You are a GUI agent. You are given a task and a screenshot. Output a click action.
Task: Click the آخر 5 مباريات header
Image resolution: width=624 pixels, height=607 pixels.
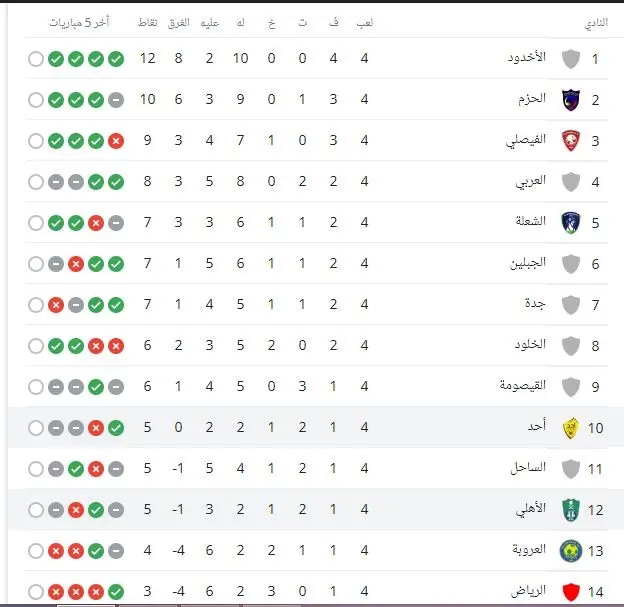click(x=79, y=23)
